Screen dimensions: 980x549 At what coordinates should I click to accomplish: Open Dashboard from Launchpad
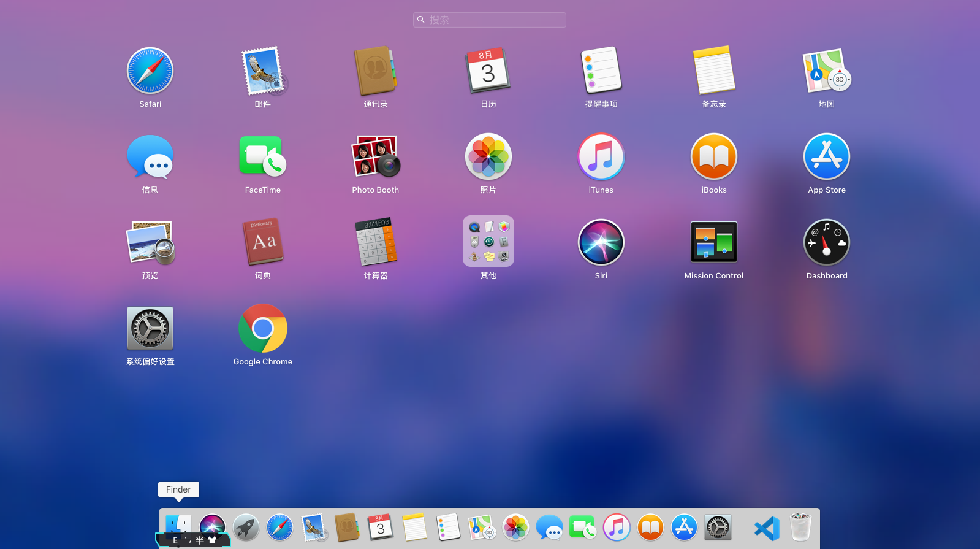pos(827,242)
